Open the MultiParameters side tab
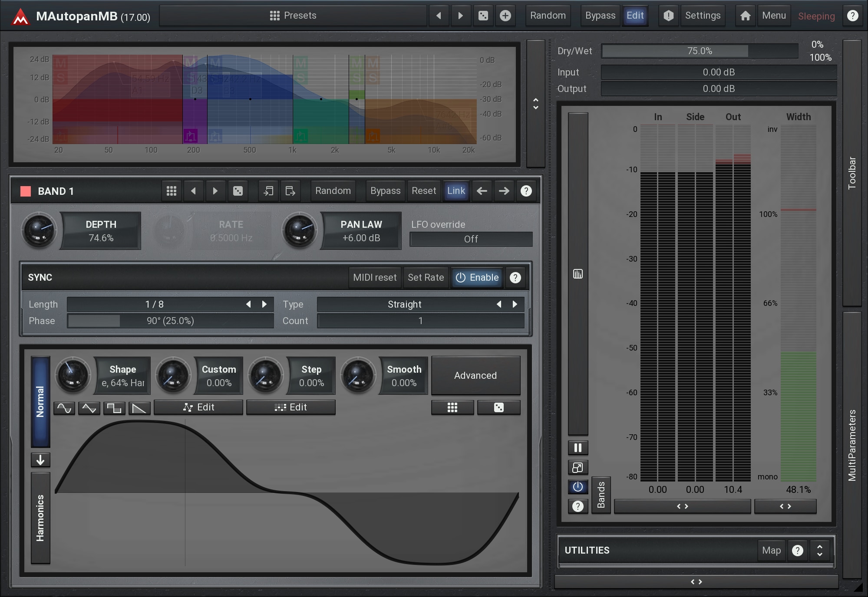The width and height of the screenshot is (868, 597). [x=852, y=445]
